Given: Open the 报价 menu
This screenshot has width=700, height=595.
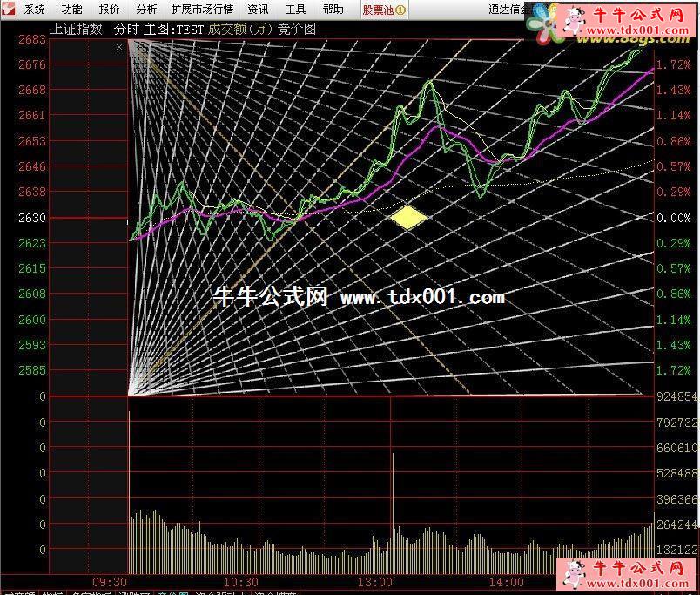Looking at the screenshot, I should [110, 10].
